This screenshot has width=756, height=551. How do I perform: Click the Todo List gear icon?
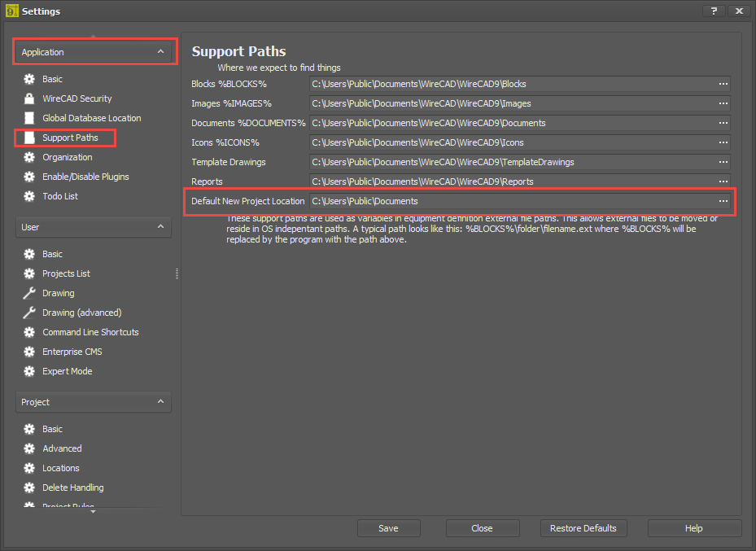tap(29, 196)
